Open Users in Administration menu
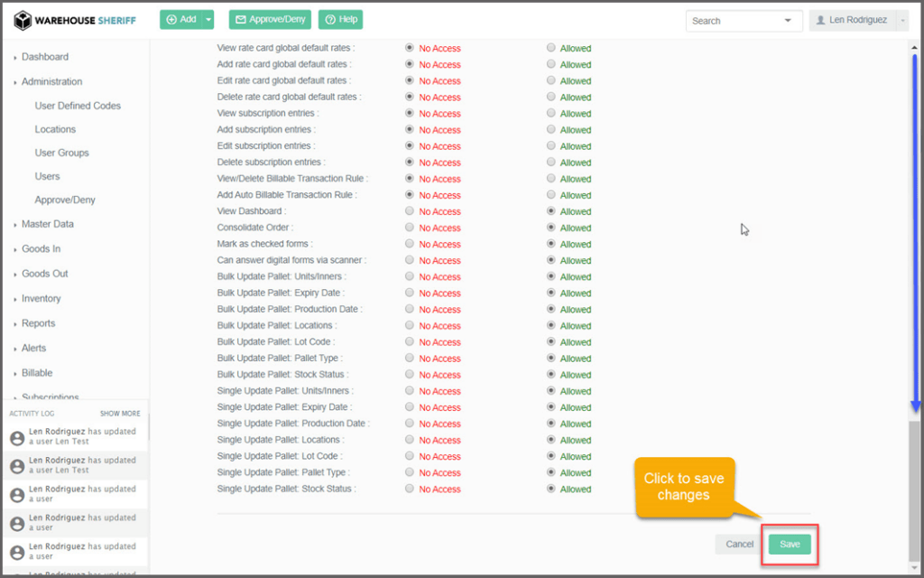 tap(47, 176)
